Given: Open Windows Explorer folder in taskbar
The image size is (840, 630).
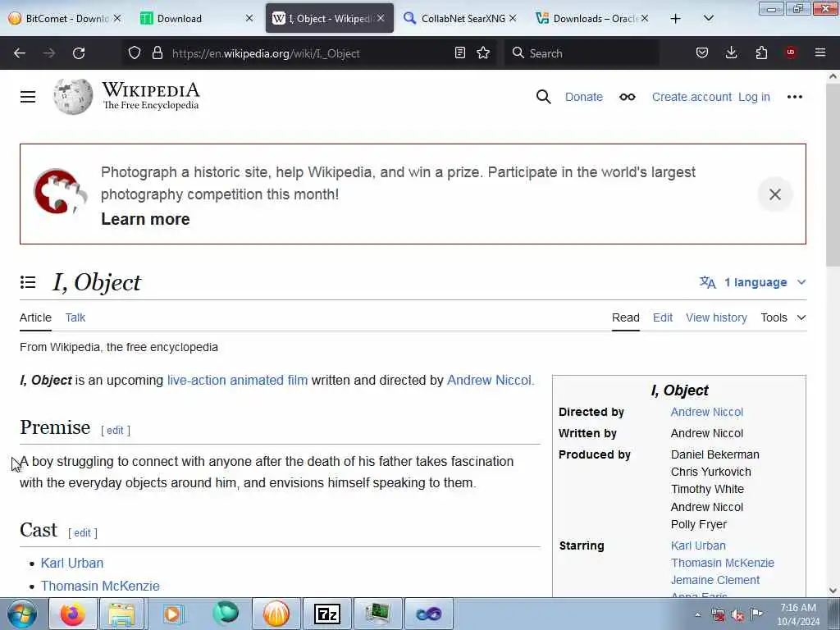Looking at the screenshot, I should [x=121, y=614].
